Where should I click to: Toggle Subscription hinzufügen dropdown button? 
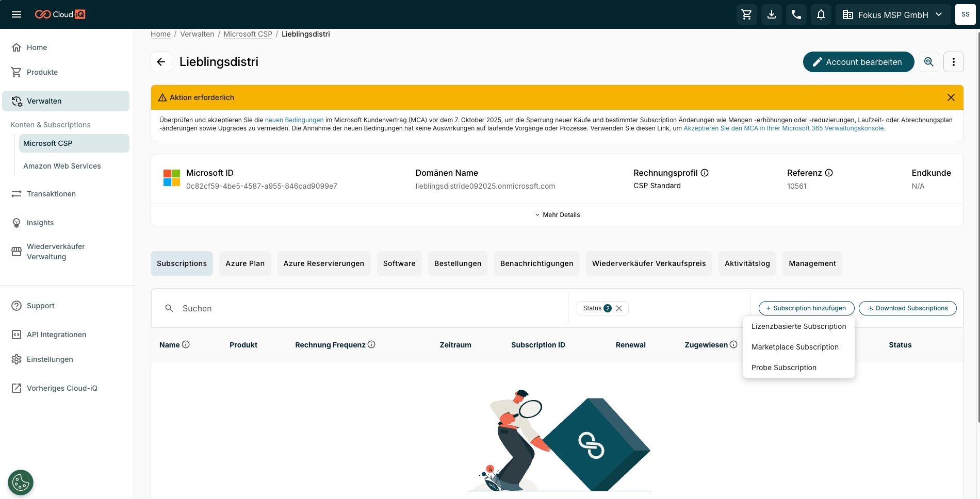[x=806, y=308]
